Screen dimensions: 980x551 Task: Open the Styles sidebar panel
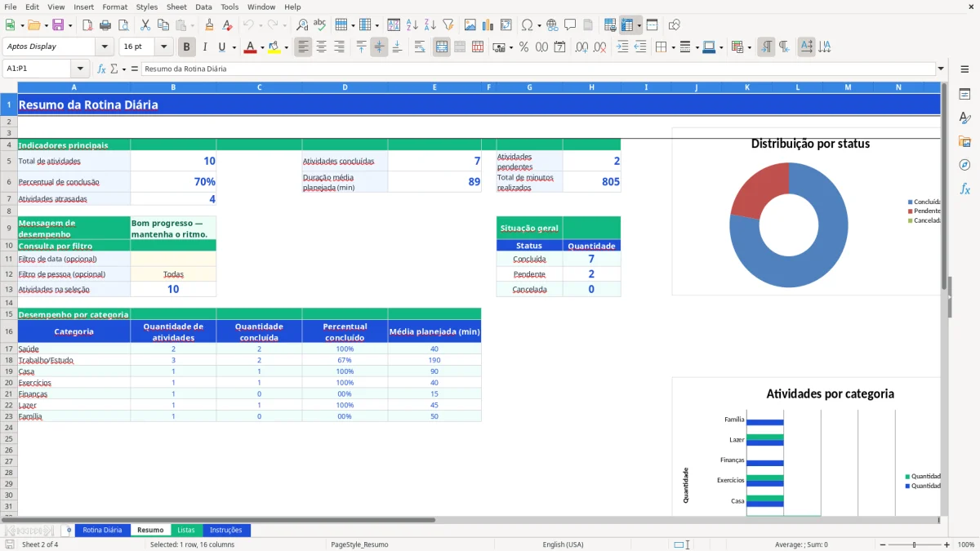tap(964, 118)
